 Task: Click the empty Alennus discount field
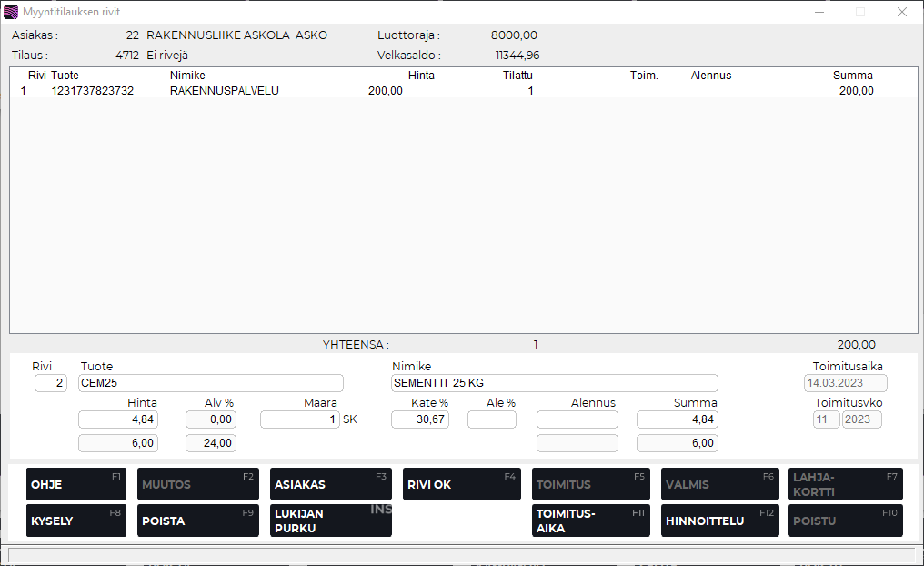click(577, 419)
